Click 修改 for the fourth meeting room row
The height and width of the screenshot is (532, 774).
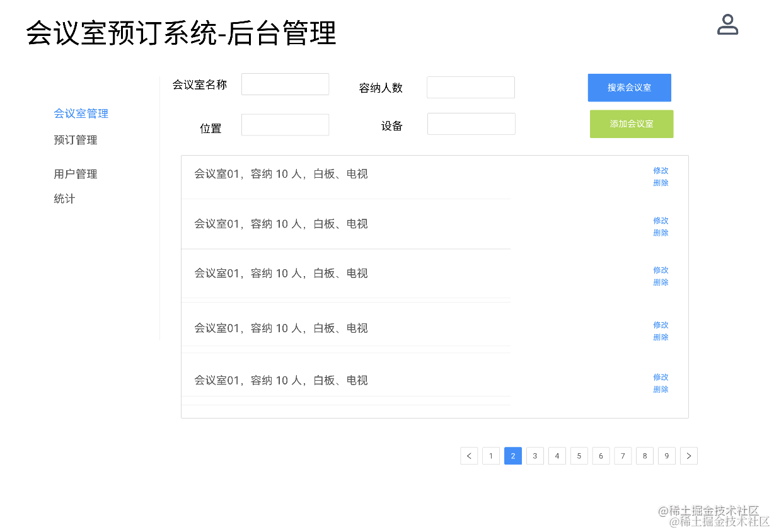point(661,325)
